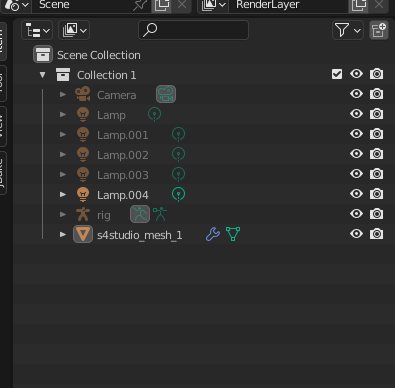Click the light data icon beside Lamp.001

coord(178,134)
